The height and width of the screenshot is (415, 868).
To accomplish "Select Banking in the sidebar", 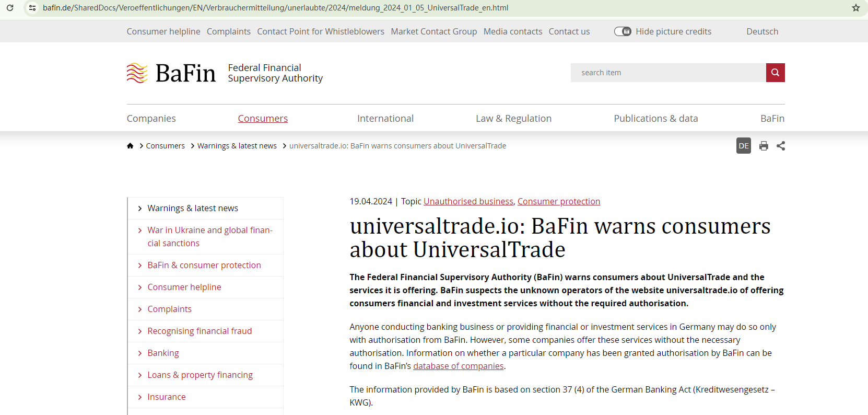I will pyautogui.click(x=163, y=353).
